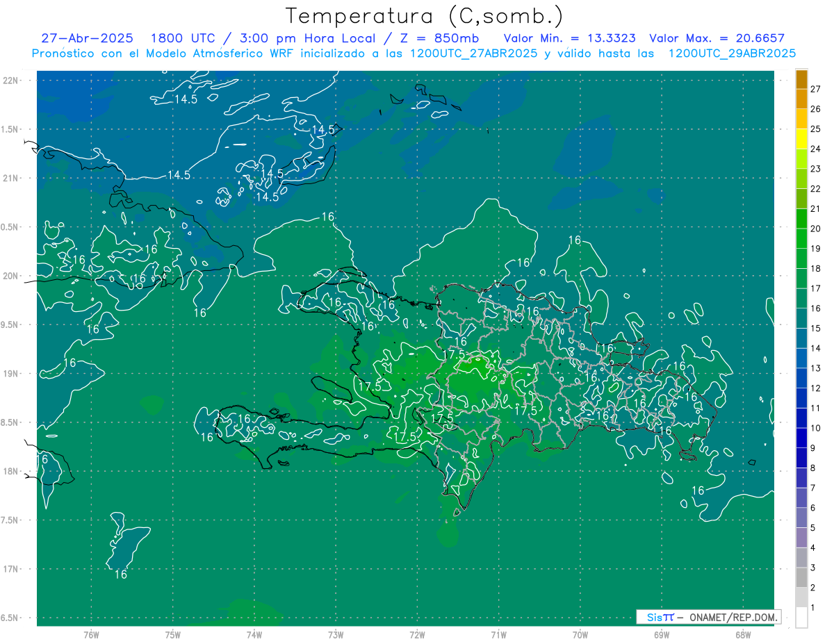Click the pressure level "Z = 850mb"

tap(441, 38)
